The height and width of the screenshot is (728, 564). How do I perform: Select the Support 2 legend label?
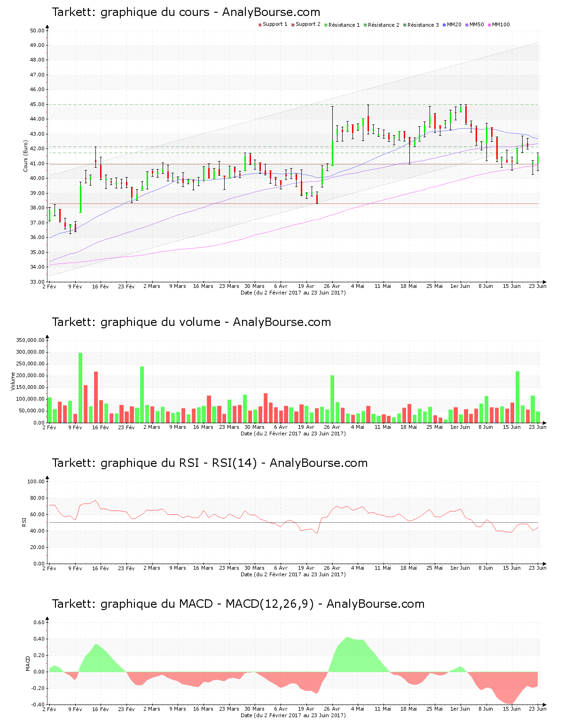308,24
